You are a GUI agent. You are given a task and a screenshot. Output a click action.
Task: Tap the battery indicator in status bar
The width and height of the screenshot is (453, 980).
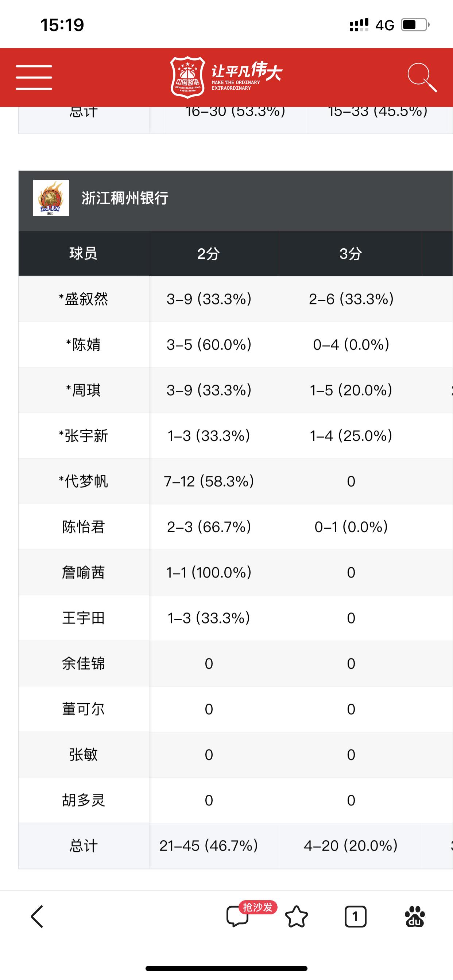point(415,25)
